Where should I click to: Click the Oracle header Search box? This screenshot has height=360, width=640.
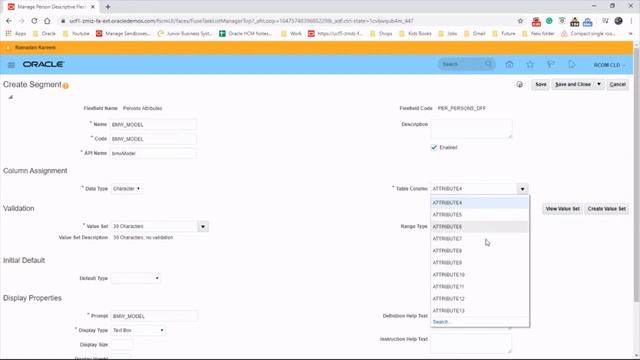(467, 64)
